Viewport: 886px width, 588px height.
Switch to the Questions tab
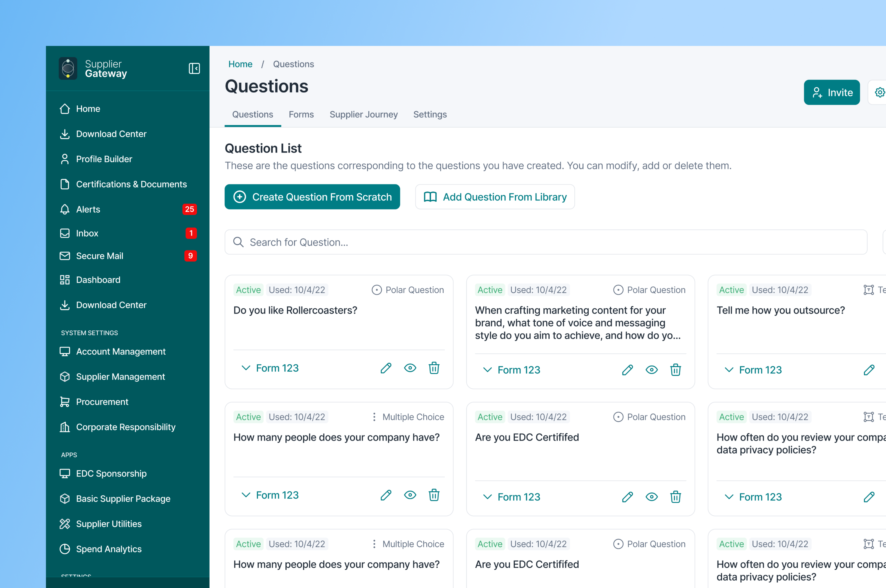pyautogui.click(x=253, y=114)
